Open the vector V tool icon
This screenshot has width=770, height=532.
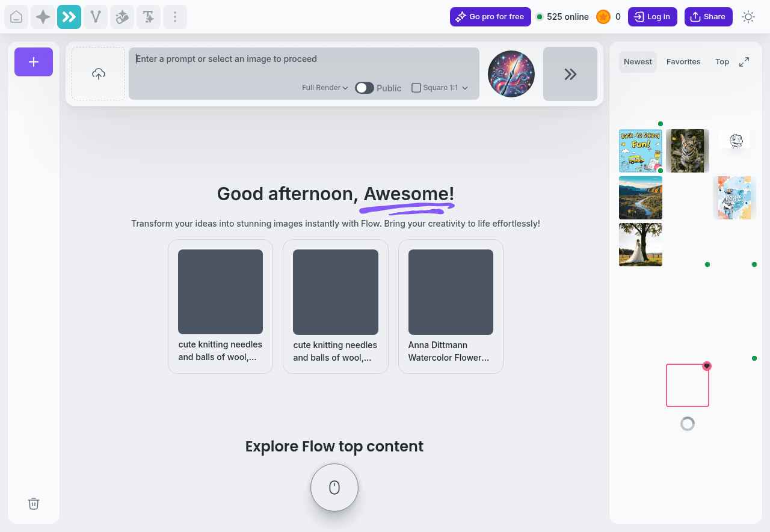click(x=96, y=17)
